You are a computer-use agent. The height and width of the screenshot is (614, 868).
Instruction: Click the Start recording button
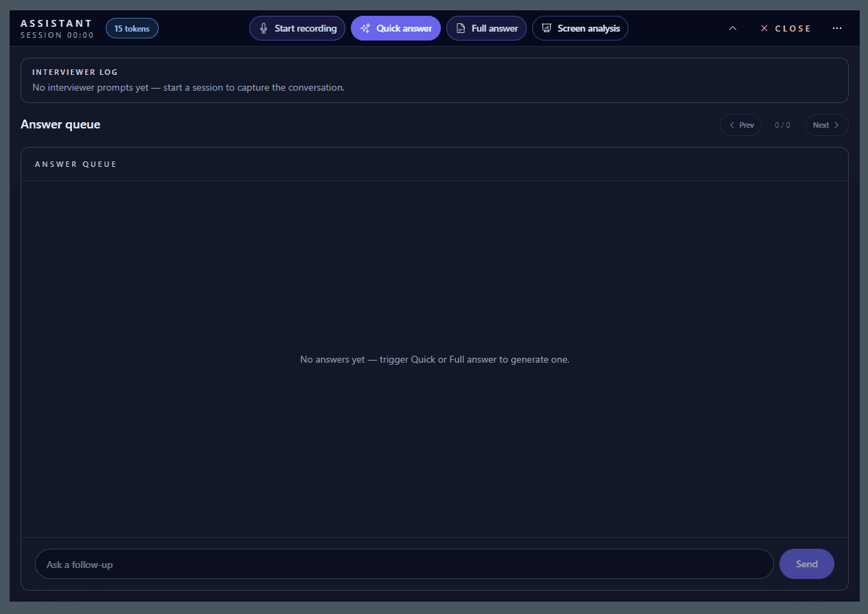pos(297,28)
